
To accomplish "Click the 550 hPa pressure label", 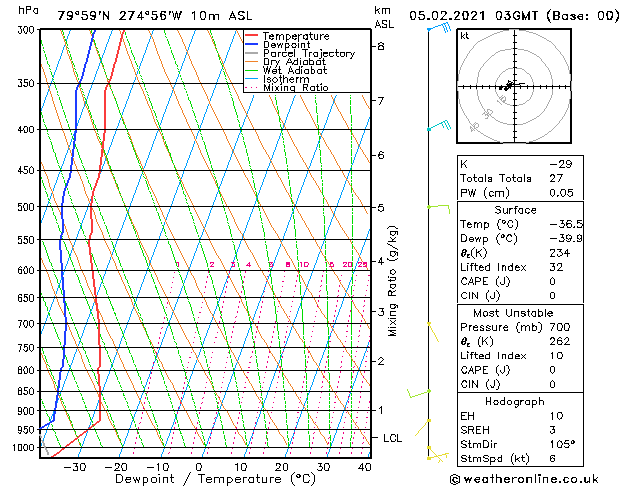I will click(x=28, y=240).
